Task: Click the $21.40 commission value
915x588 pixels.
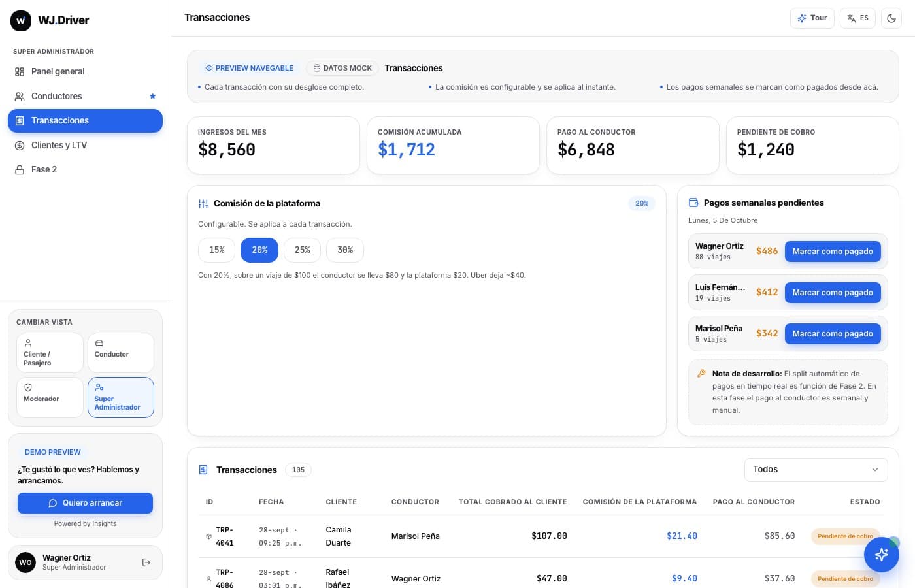Action: [682, 536]
